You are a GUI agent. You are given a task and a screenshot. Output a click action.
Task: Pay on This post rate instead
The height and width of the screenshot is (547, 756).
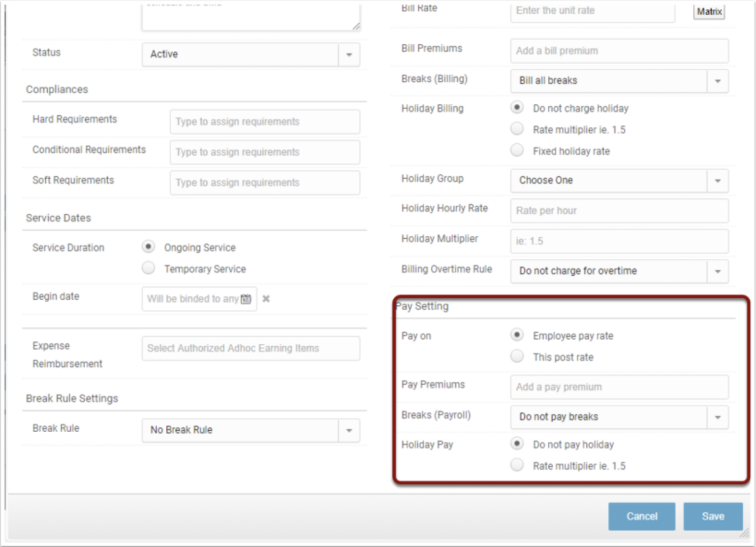(517, 356)
